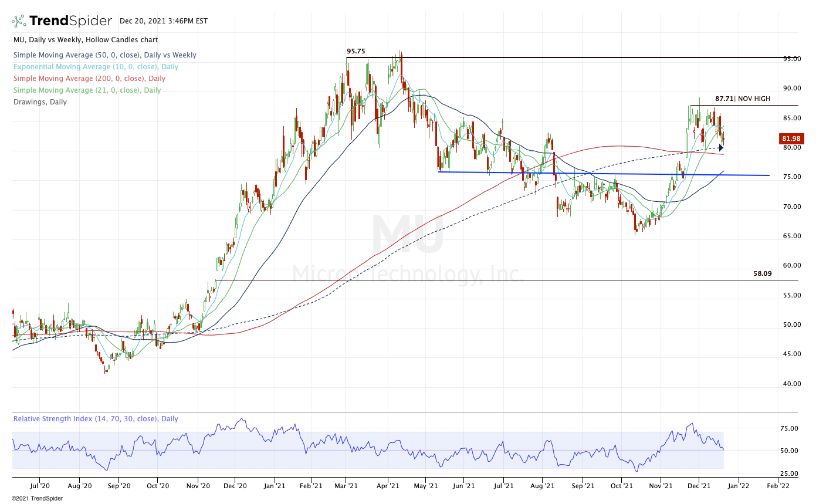Viewport: 816px width, 504px height.
Task: Select the green 21-day Simple Moving Average legend
Action: pyautogui.click(x=87, y=90)
